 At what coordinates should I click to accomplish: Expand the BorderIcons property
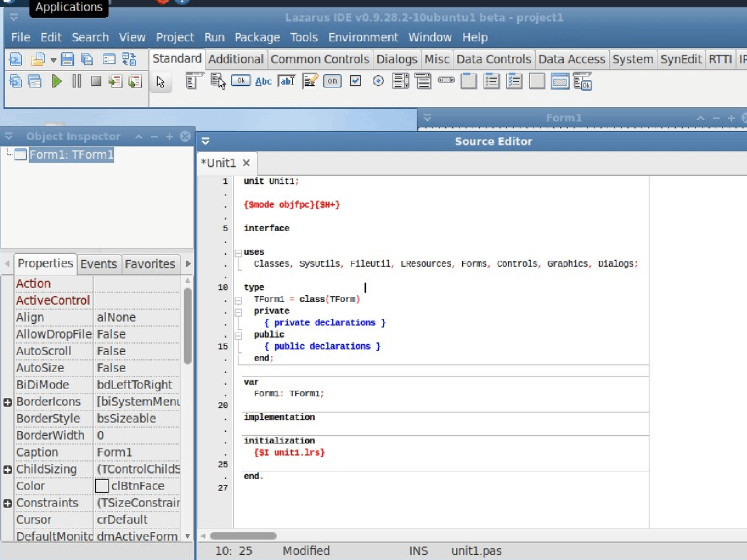click(x=8, y=402)
